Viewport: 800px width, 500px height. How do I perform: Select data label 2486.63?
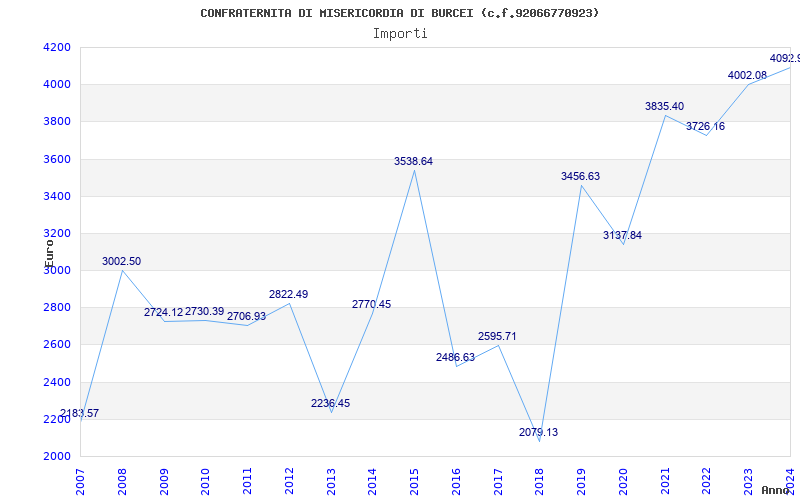pos(455,357)
